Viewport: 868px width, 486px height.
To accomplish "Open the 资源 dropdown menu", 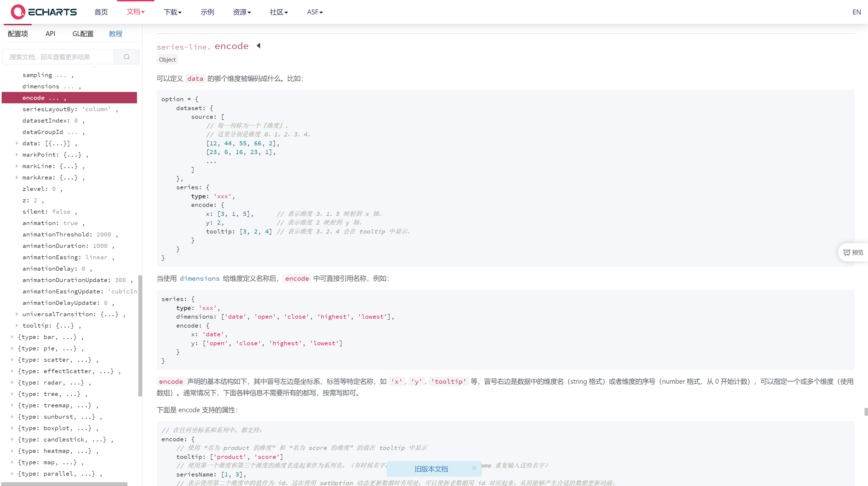I will 242,12.
